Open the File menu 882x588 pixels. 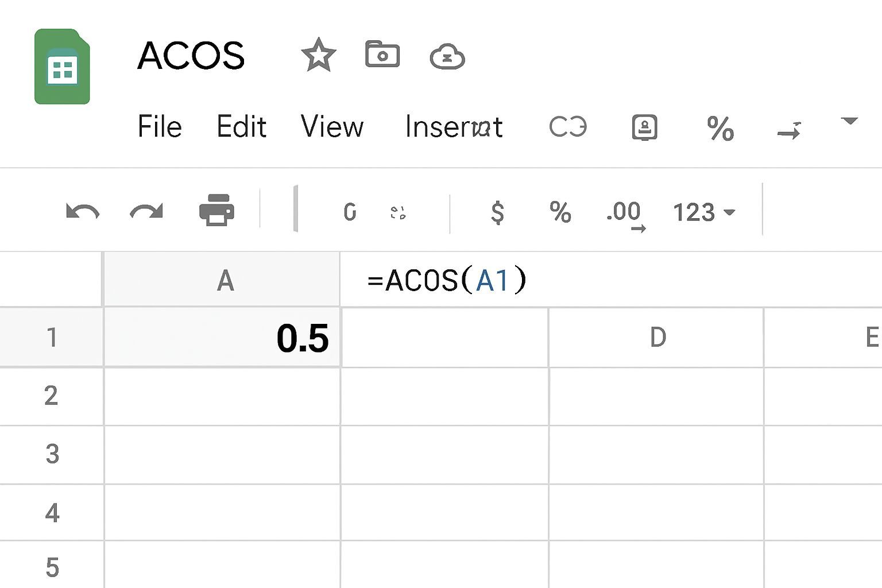pos(160,127)
